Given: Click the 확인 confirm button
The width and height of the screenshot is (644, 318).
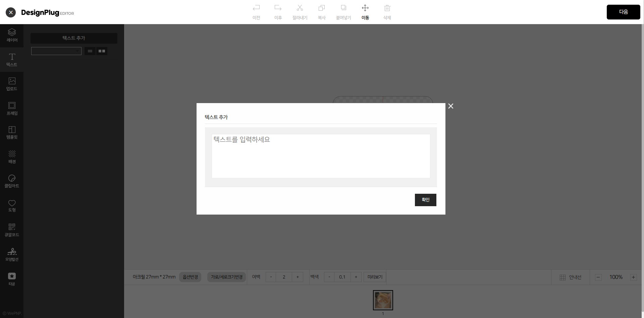Looking at the screenshot, I should [x=425, y=200].
